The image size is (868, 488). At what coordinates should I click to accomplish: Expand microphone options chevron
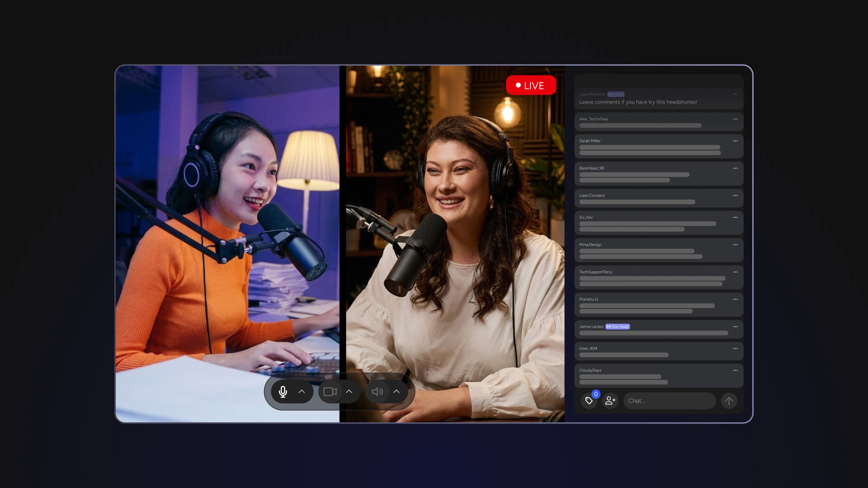(x=302, y=391)
